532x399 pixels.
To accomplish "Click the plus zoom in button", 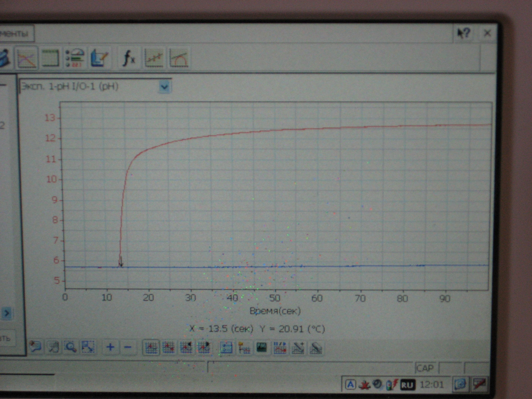I will pyautogui.click(x=110, y=347).
